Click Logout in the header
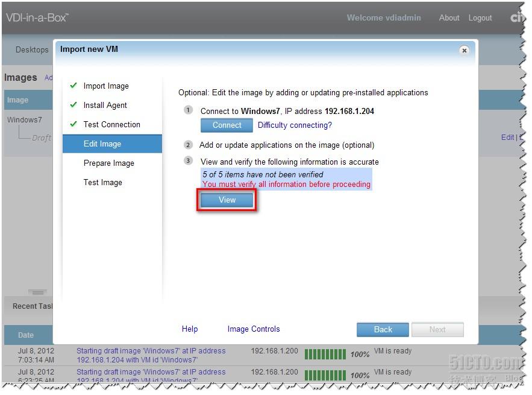Screen dimensions: 532x395 coord(480,18)
